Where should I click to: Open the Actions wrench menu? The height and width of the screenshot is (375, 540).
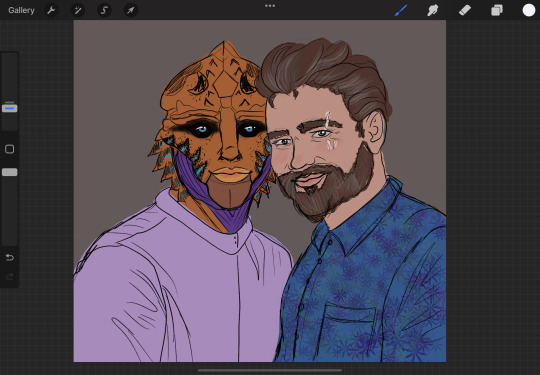[51, 10]
